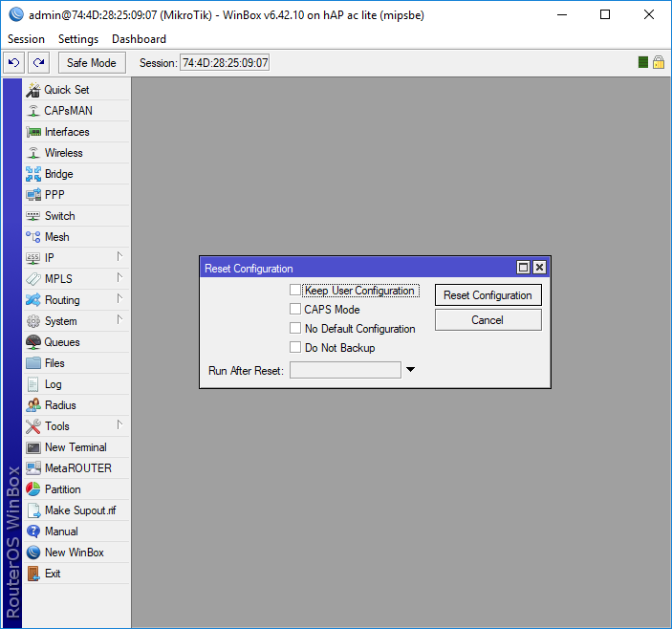This screenshot has width=672, height=629.
Task: Toggle the Do Not Backup checkbox
Action: (x=295, y=347)
